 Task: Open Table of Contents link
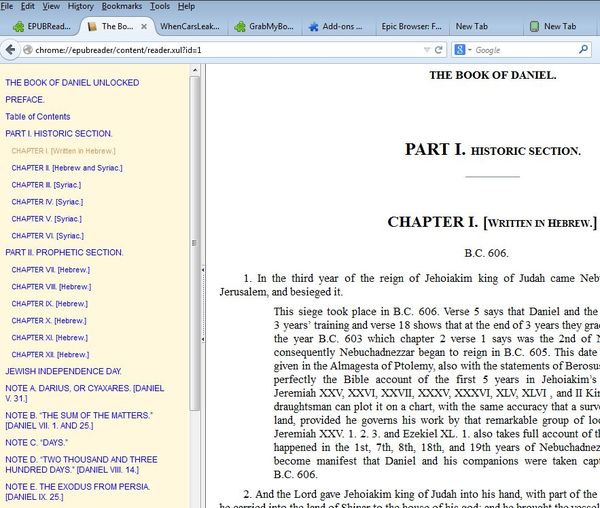tap(37, 116)
